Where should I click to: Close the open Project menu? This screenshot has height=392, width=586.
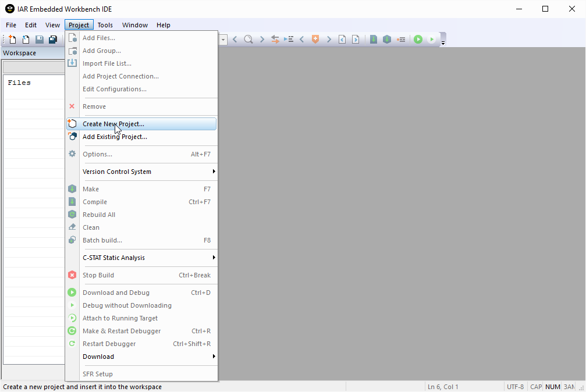79,25
